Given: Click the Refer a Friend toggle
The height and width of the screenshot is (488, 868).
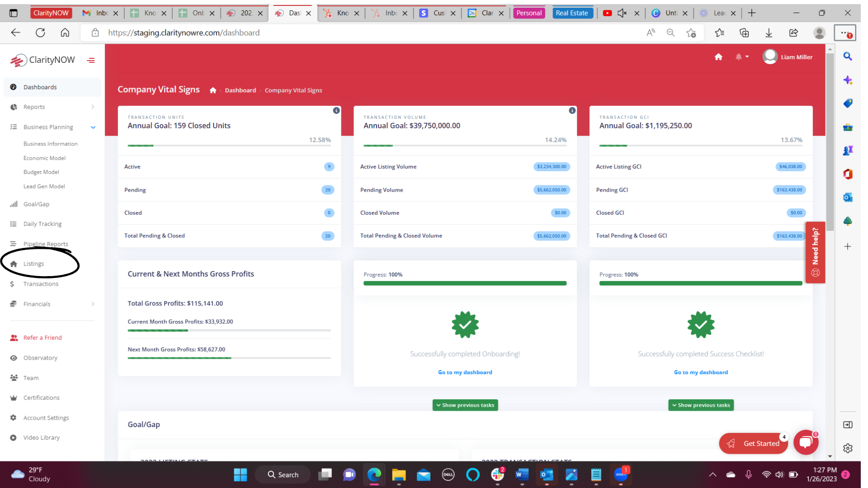Looking at the screenshot, I should click(x=42, y=337).
